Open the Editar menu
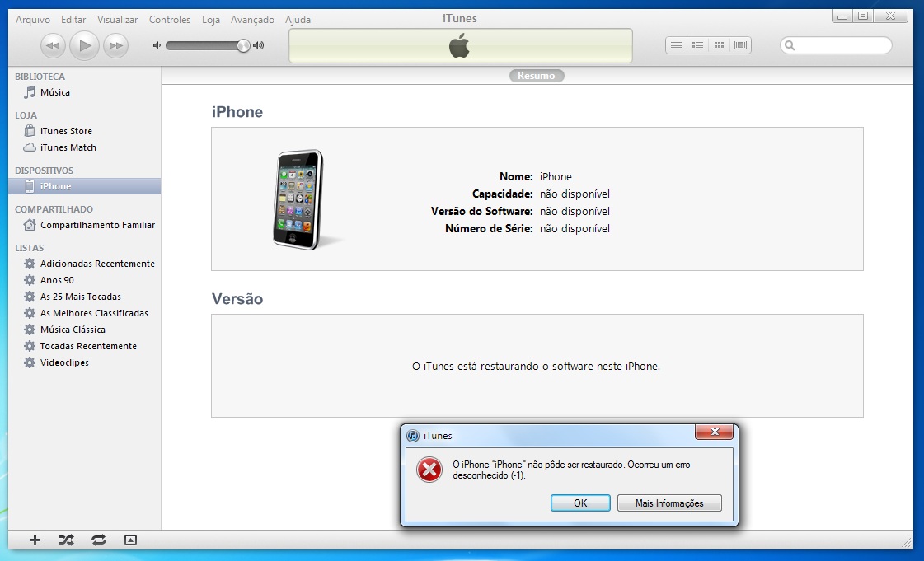Screen dimensions: 924x561 (x=73, y=20)
